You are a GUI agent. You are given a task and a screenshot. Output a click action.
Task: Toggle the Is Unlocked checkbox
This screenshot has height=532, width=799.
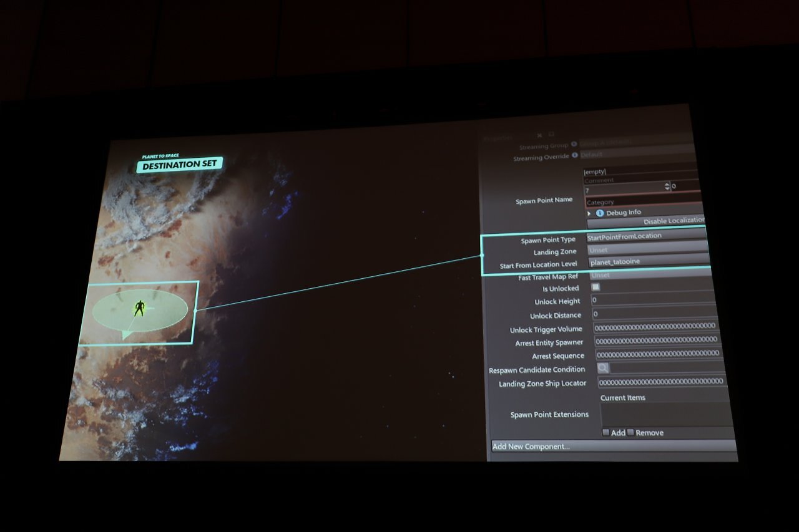tap(596, 288)
